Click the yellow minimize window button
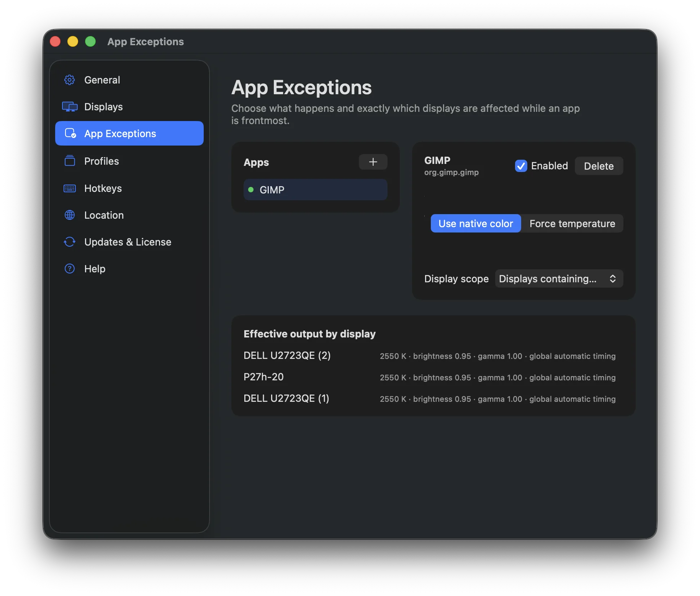The width and height of the screenshot is (700, 596). pyautogui.click(x=73, y=41)
